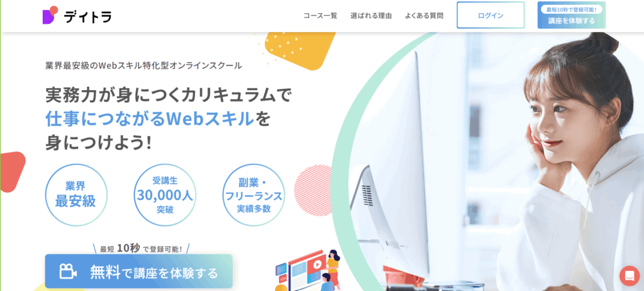The height and width of the screenshot is (291, 644).
Task: Click the 業界最安級 circle badge
Action: (76, 195)
